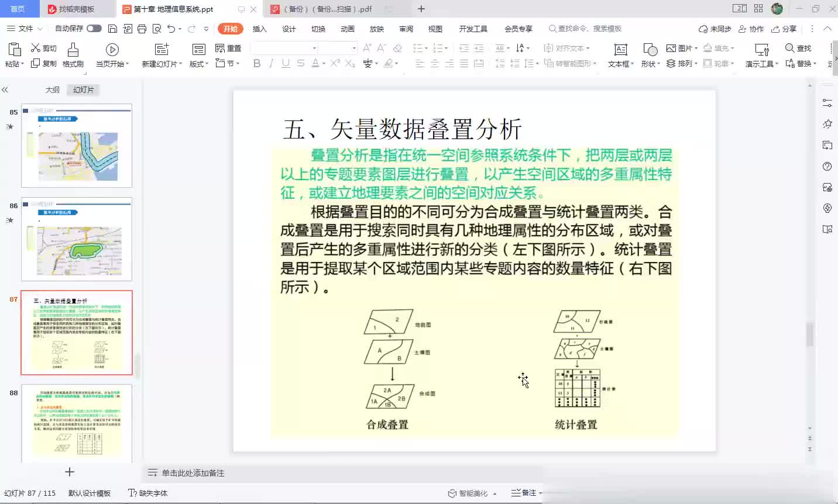Start slideshow from current slide (当页开始)
This screenshot has width=838, height=504.
point(112,50)
